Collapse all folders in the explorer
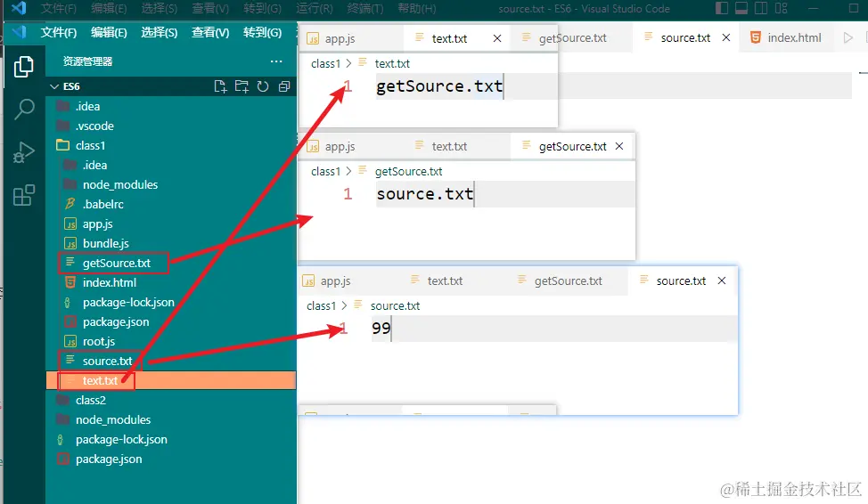 [284, 86]
